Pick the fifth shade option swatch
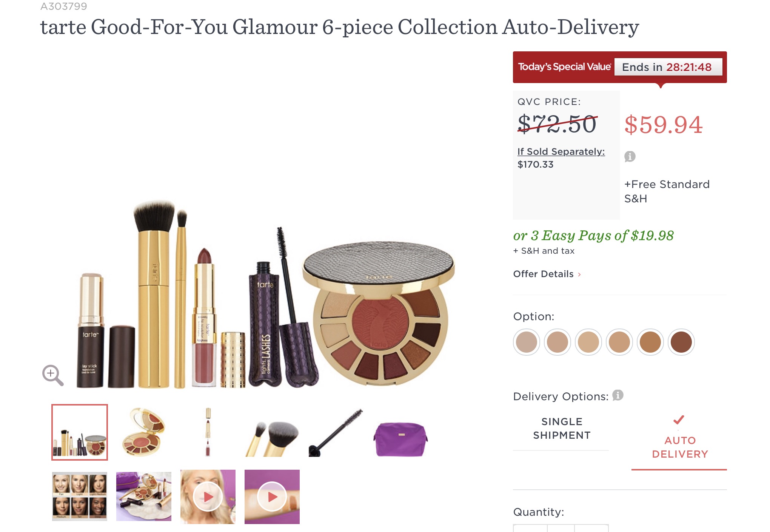The width and height of the screenshot is (770, 532). coord(650,342)
